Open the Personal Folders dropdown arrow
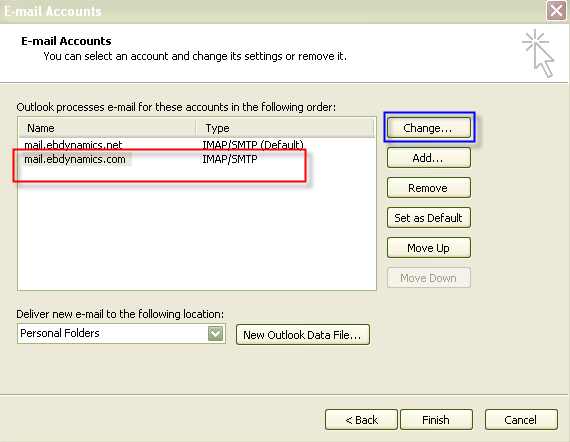The width and height of the screenshot is (570, 442). click(x=216, y=333)
